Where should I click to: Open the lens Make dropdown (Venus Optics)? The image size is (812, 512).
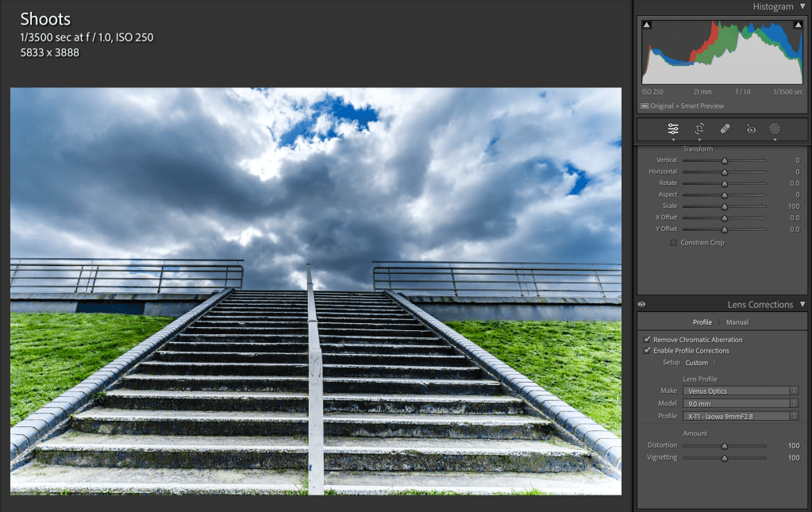[740, 391]
